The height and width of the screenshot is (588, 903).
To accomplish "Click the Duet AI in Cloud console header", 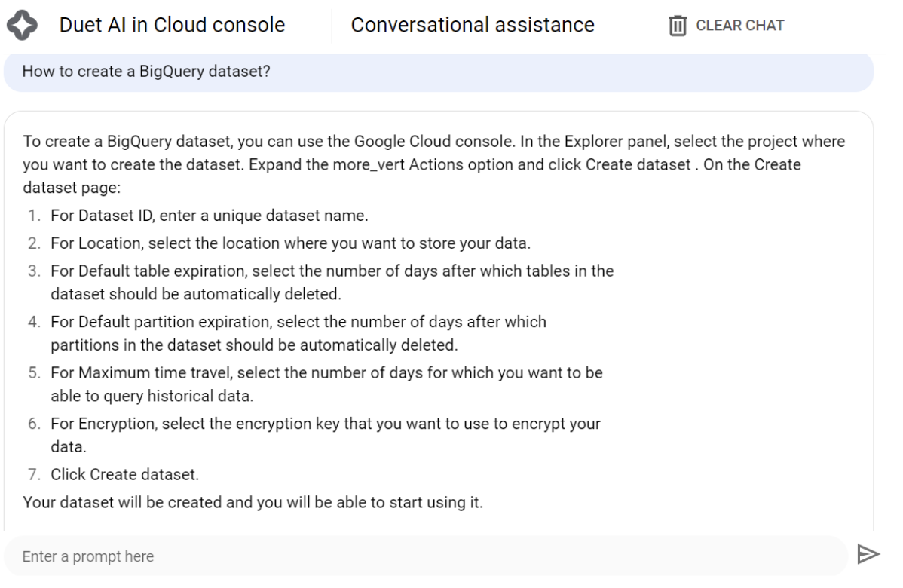I will [x=172, y=24].
